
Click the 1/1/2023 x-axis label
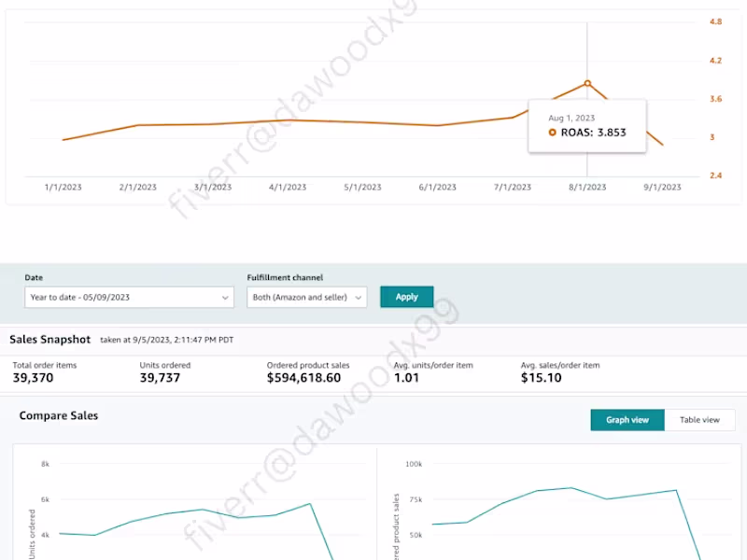63,188
